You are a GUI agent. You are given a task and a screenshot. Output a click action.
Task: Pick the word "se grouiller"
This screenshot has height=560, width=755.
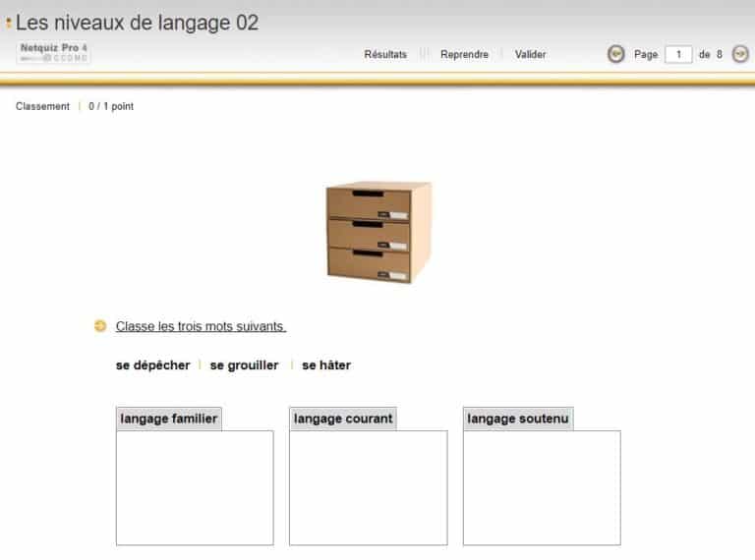(x=245, y=365)
